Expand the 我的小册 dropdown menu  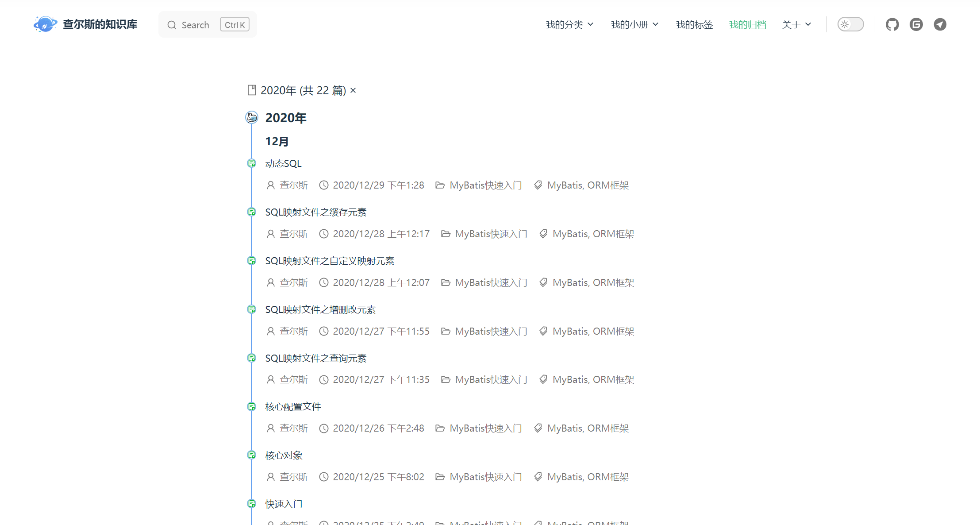(x=634, y=24)
